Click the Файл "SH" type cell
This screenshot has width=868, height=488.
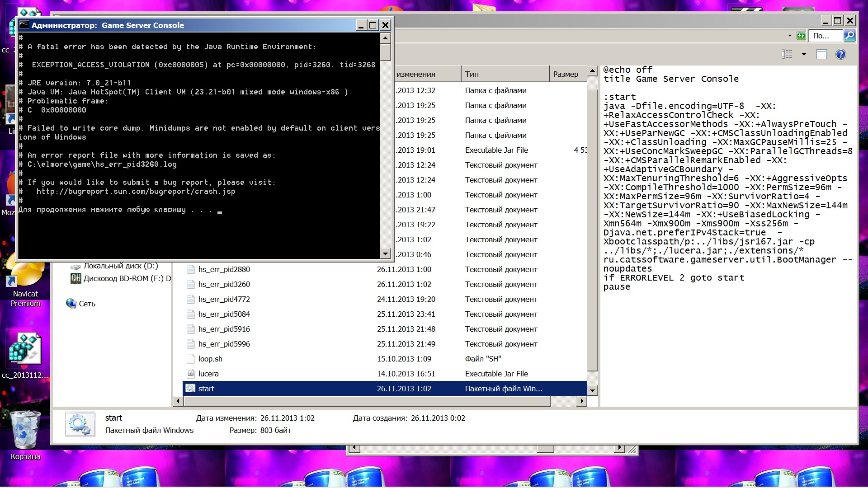click(483, 359)
